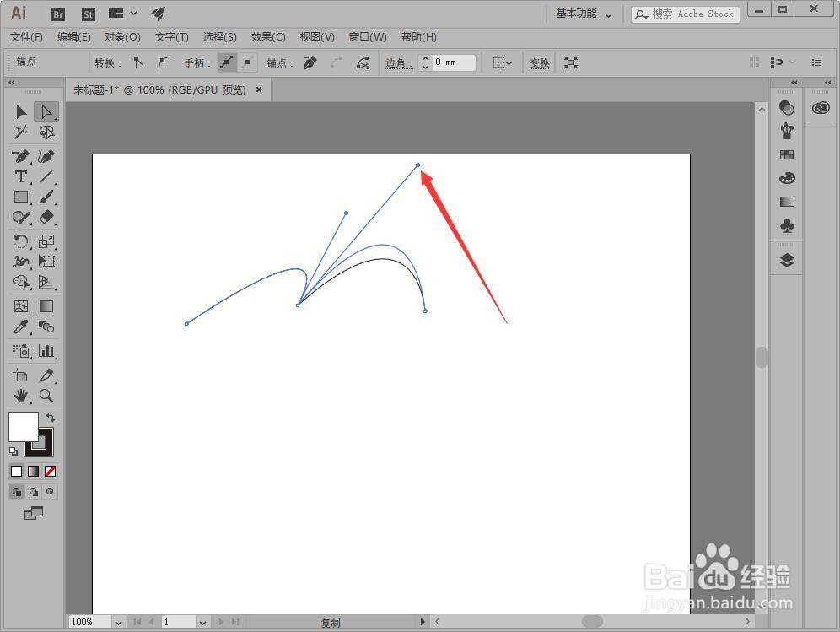Open the 编辑(E) menu
The image size is (840, 632).
pos(74,37)
